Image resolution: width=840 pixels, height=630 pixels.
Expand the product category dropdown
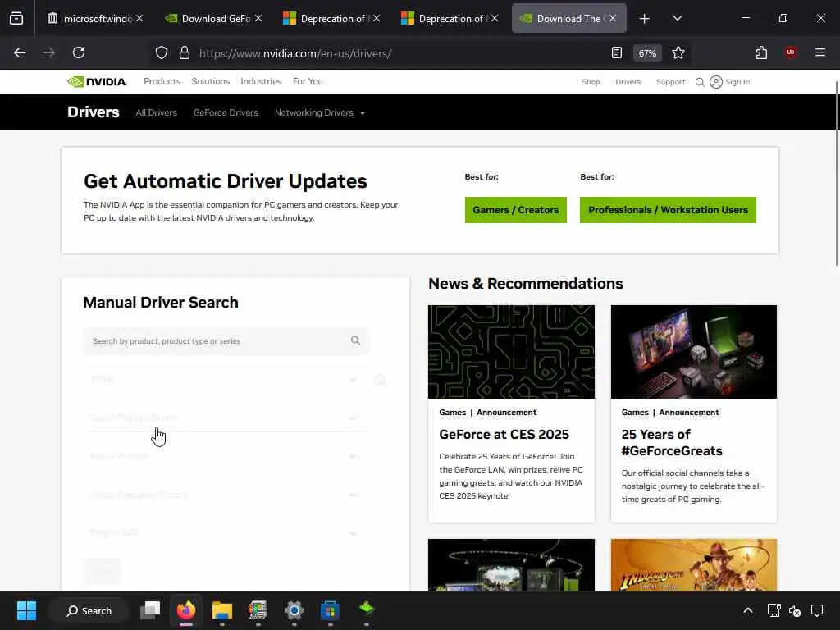[x=226, y=380]
